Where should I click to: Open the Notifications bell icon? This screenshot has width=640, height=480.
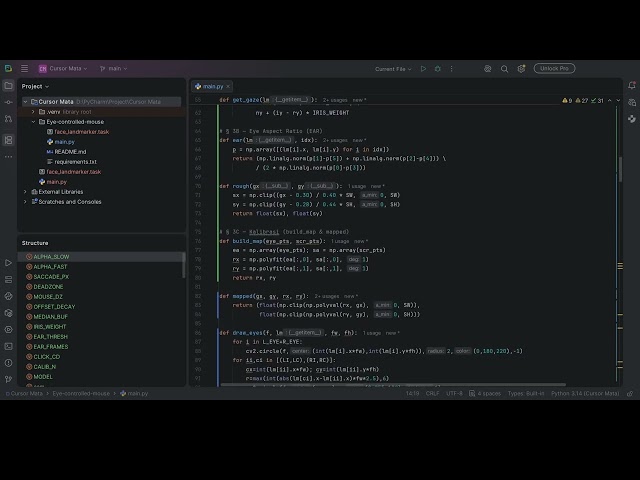coord(632,85)
